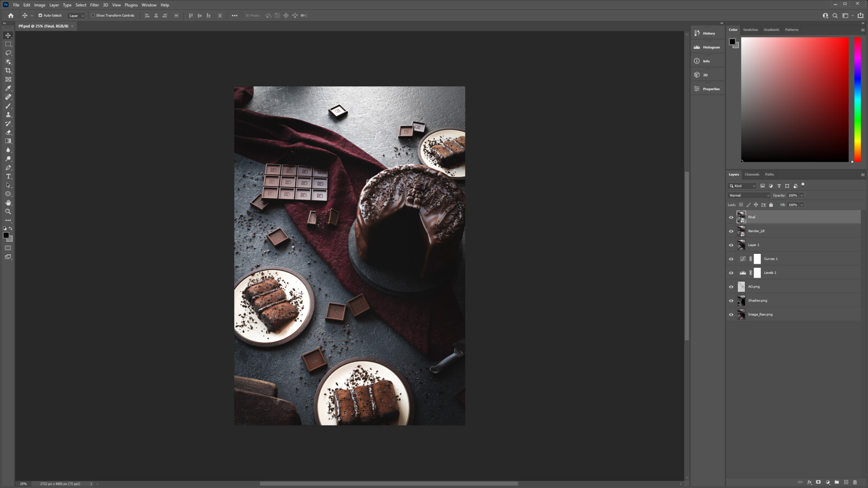Click the Home icon in options bar

(x=11, y=16)
